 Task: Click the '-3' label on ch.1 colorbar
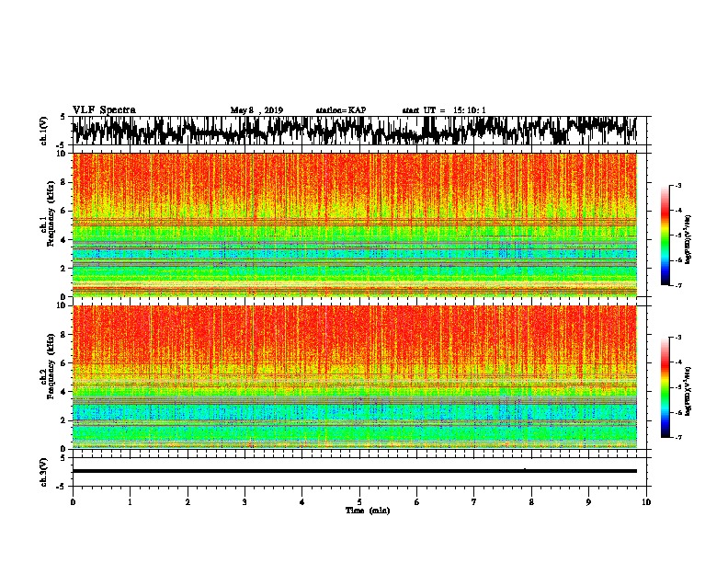678,185
